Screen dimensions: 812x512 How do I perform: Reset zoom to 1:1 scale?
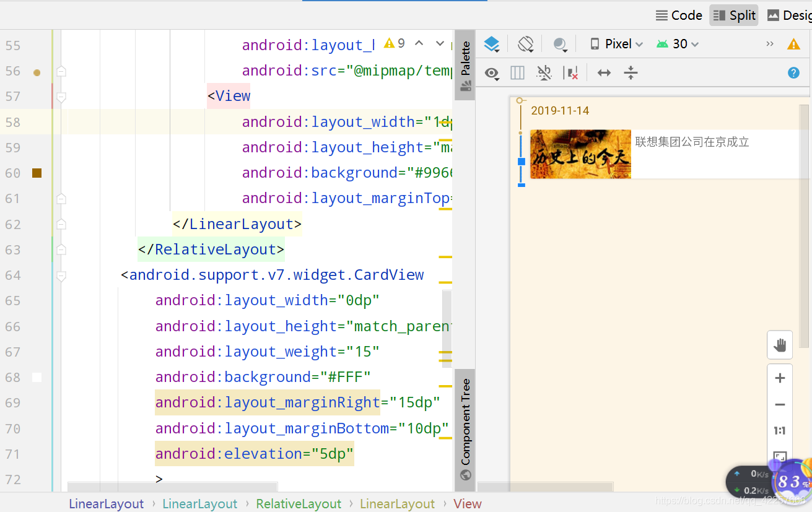(780, 431)
